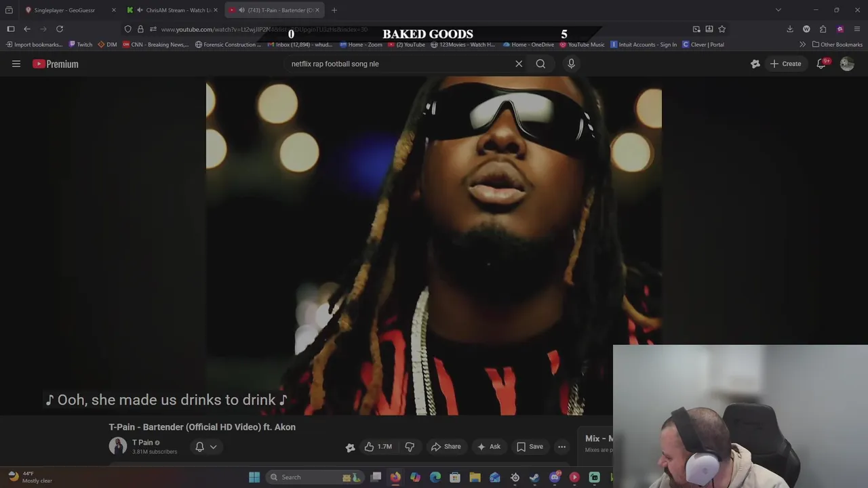Click the emblem icon left of the like button
This screenshot has width=868, height=488.
tap(351, 447)
